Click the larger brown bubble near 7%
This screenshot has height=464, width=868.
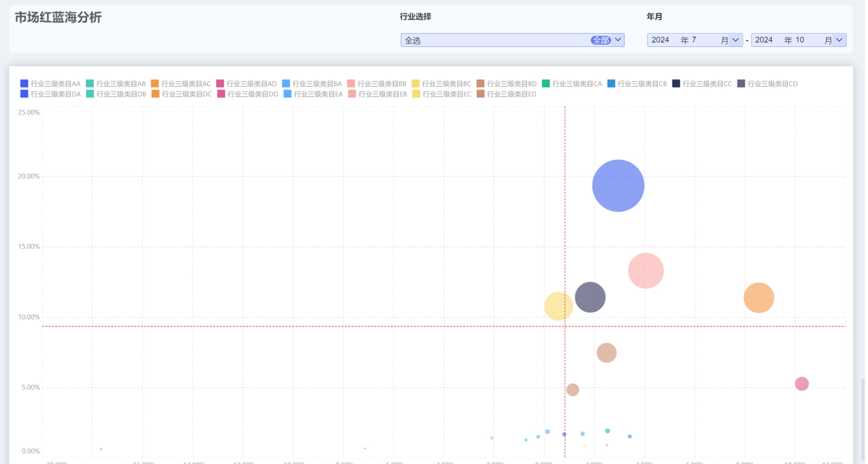[606, 353]
